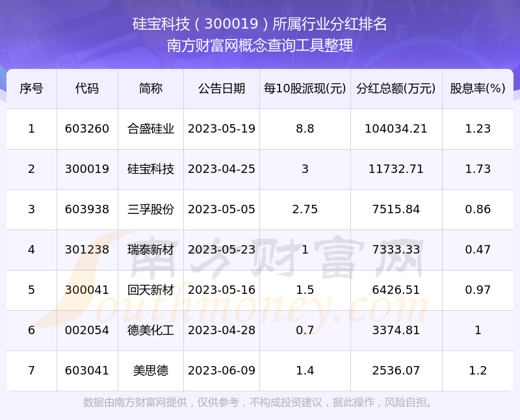Click the date 2023-06-09
The height and width of the screenshot is (420, 520).
222,371
